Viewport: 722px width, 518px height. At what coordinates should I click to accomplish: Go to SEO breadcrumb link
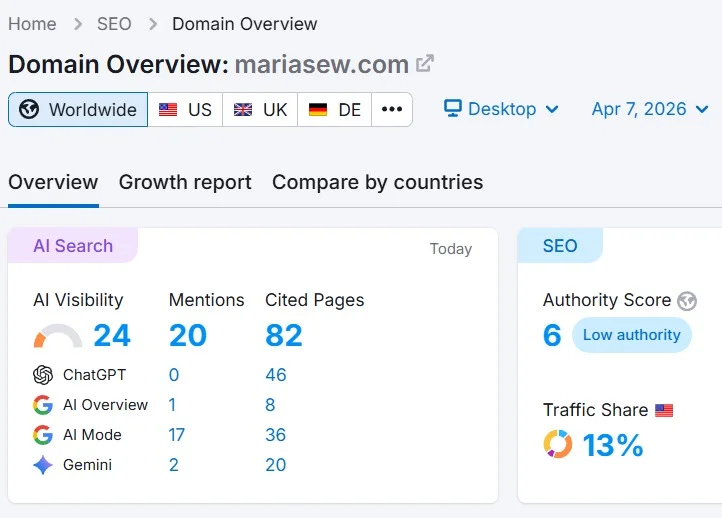click(114, 24)
